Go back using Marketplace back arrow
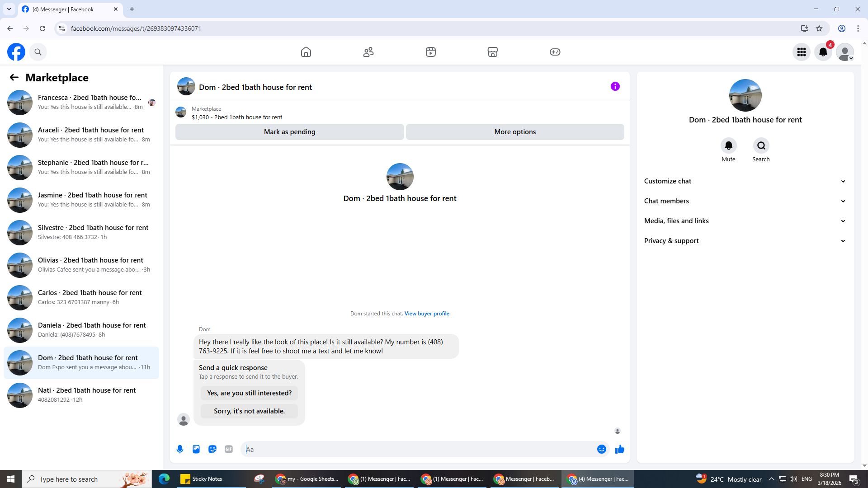Screen dimensions: 868x488 pyautogui.click(x=14, y=78)
